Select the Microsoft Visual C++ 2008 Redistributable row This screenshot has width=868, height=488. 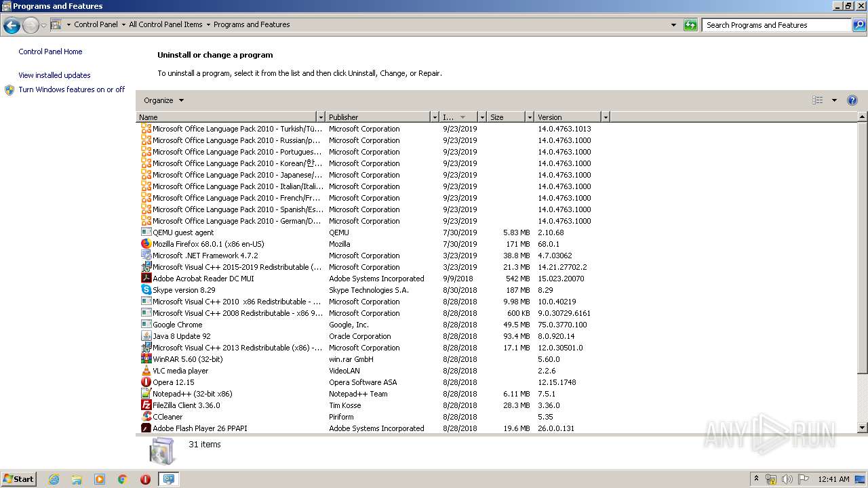374,313
